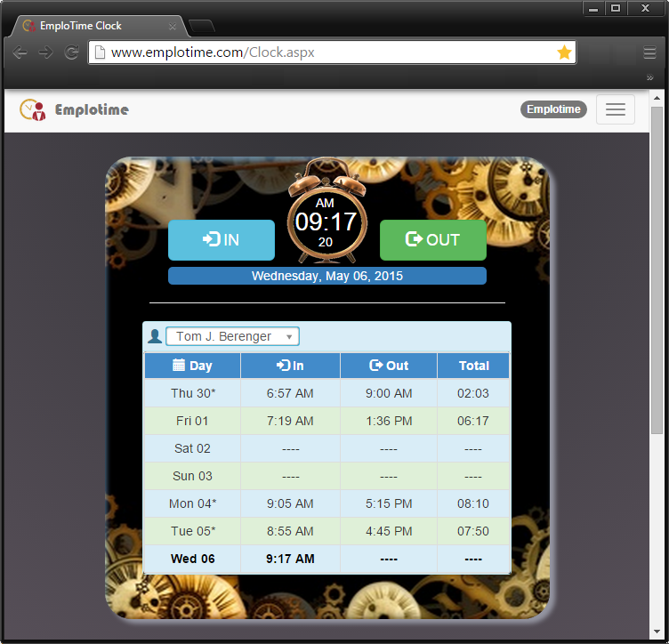Click the Out column header

[389, 366]
